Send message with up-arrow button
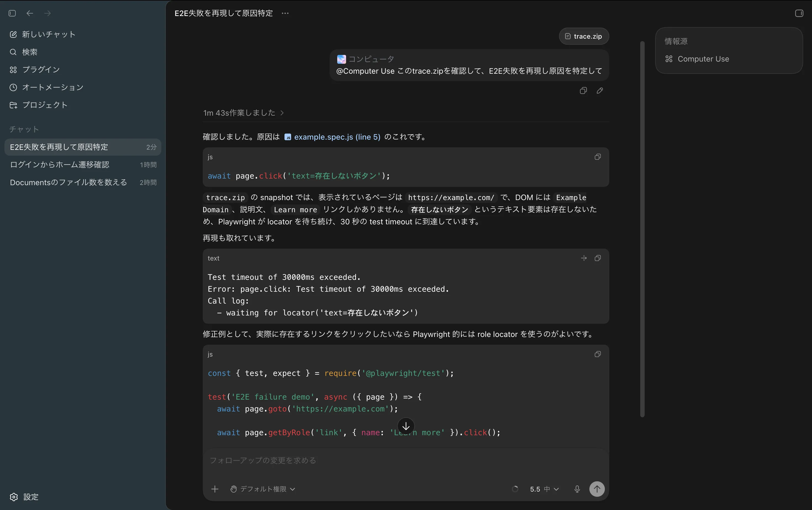Viewport: 812px width, 510px height. click(x=597, y=489)
